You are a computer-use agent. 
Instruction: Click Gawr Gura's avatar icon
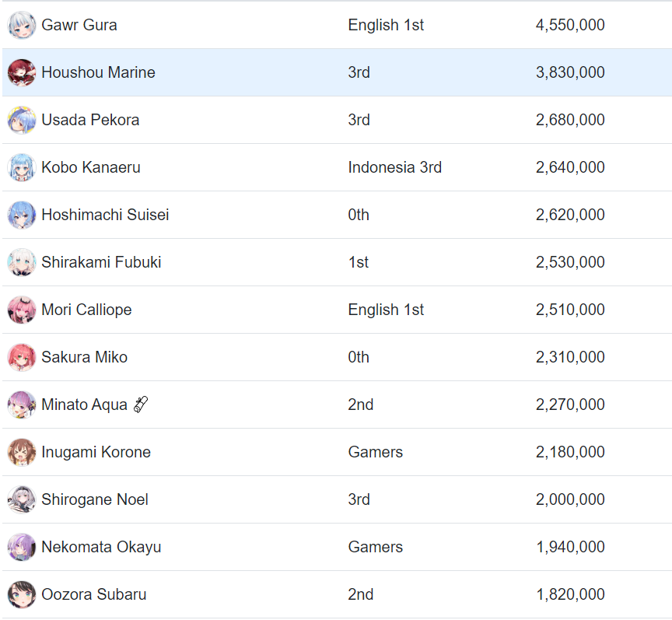click(22, 25)
